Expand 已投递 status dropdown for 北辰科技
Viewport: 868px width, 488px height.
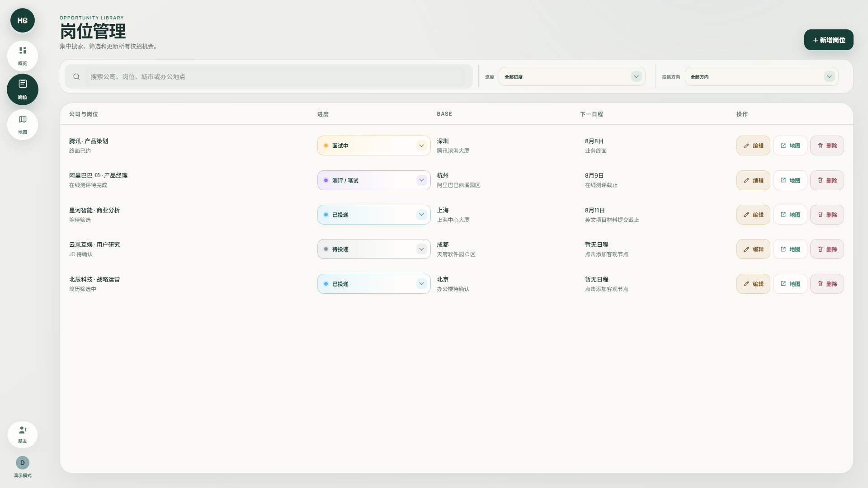[x=374, y=284]
